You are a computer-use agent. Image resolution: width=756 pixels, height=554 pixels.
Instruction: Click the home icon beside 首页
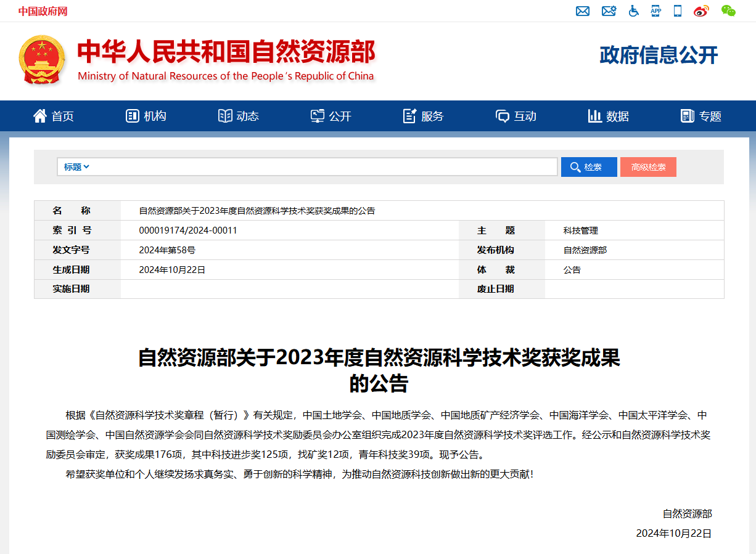click(40, 116)
